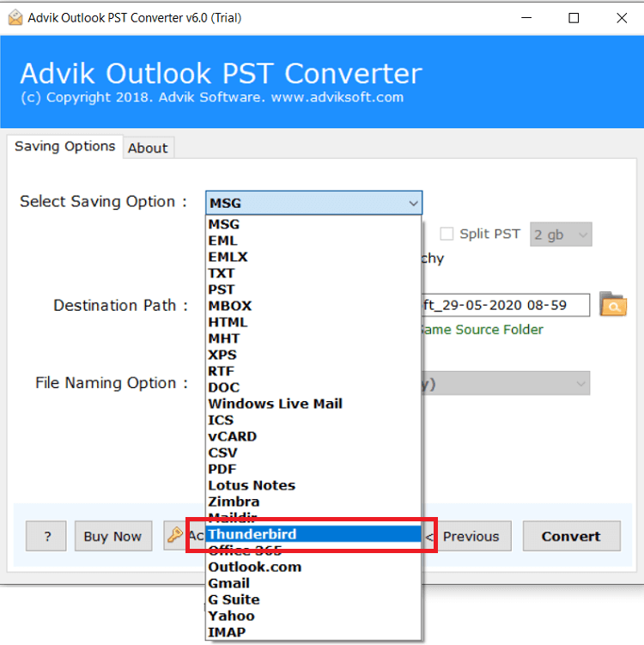Screen dimensions: 644x645
Task: Select IMAP at the list bottom
Action: pos(226,632)
